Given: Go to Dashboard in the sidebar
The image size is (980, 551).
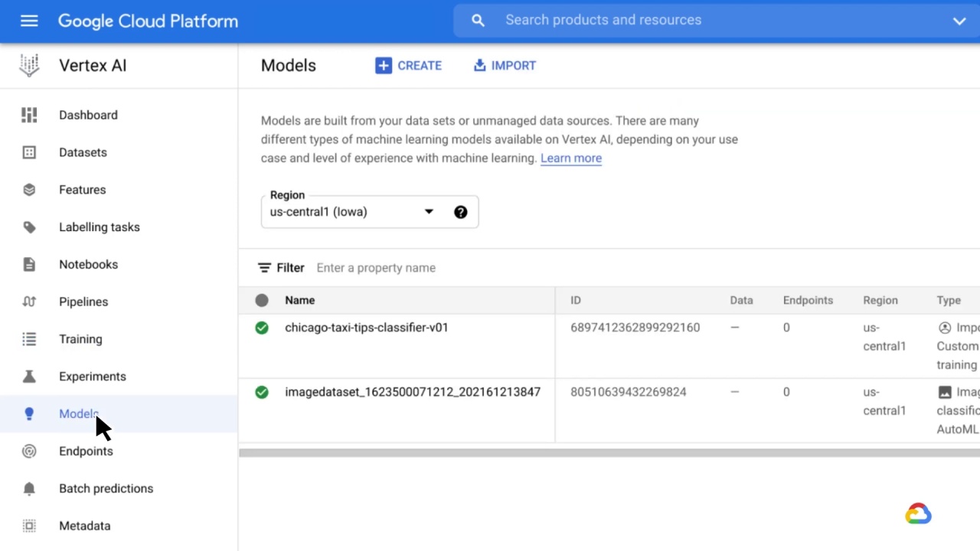Looking at the screenshot, I should (88, 115).
